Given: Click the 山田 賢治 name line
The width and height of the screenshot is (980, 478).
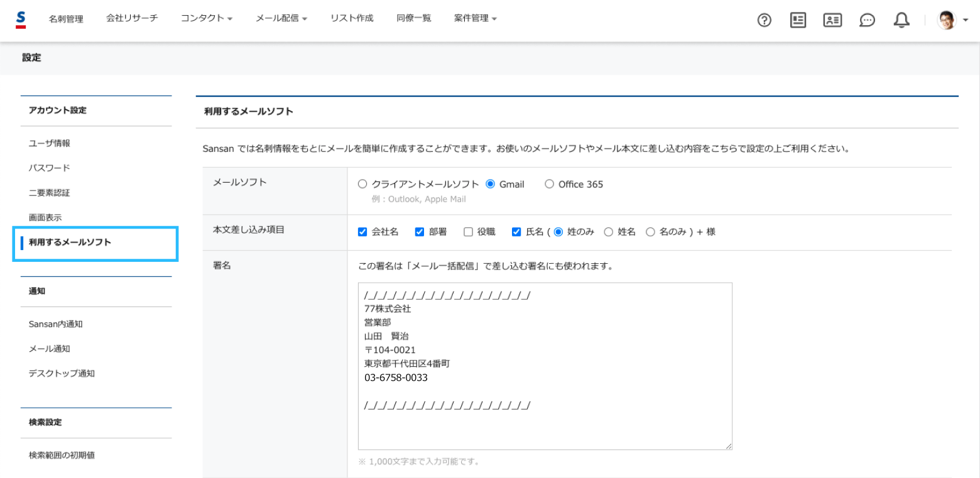Looking at the screenshot, I should 386,337.
